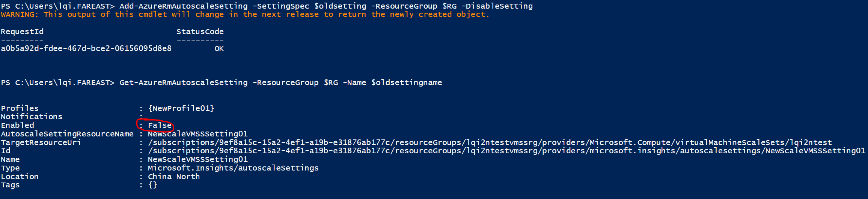This screenshot has width=868, height=199.
Task: Click the Id path ending in autoscalesettings/NewScaleVMSSSetting01
Action: pos(506,151)
